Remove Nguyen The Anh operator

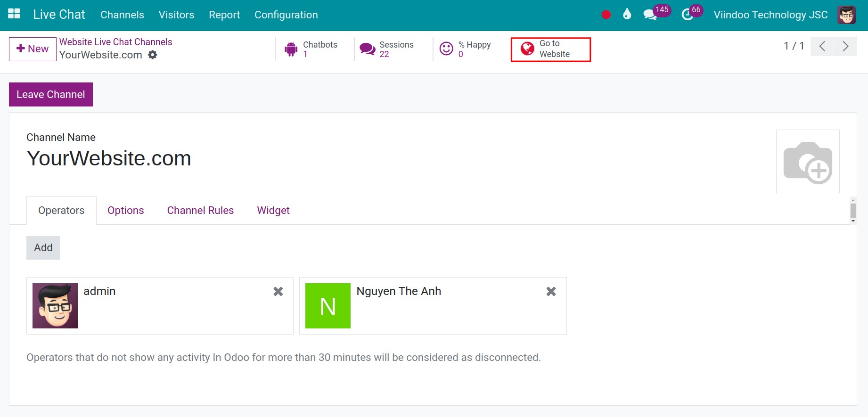(x=551, y=292)
